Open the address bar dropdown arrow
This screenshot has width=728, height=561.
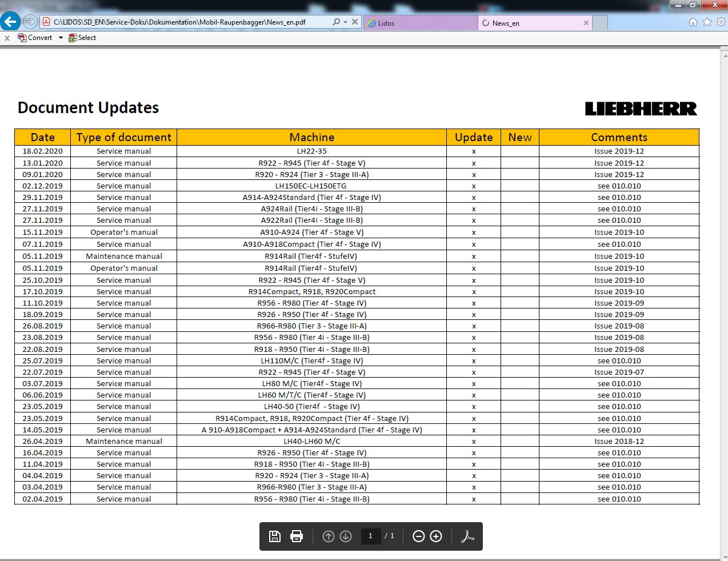[x=345, y=22]
